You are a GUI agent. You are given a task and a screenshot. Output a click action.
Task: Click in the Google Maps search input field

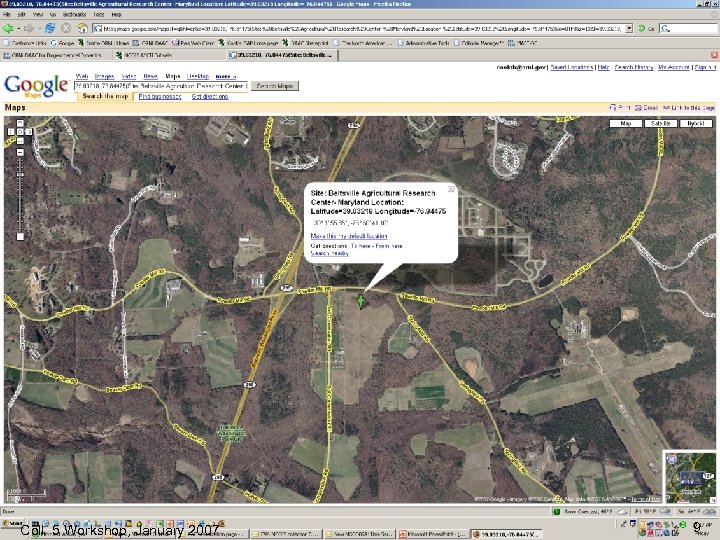[x=161, y=86]
